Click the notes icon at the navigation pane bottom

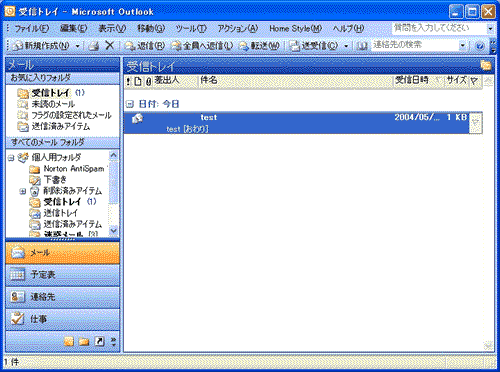[x=69, y=341]
